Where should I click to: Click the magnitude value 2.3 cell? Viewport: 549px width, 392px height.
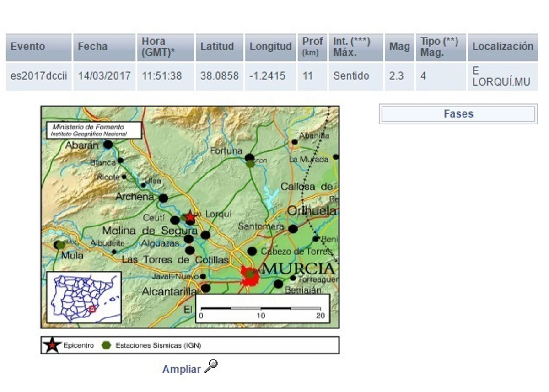(x=396, y=76)
